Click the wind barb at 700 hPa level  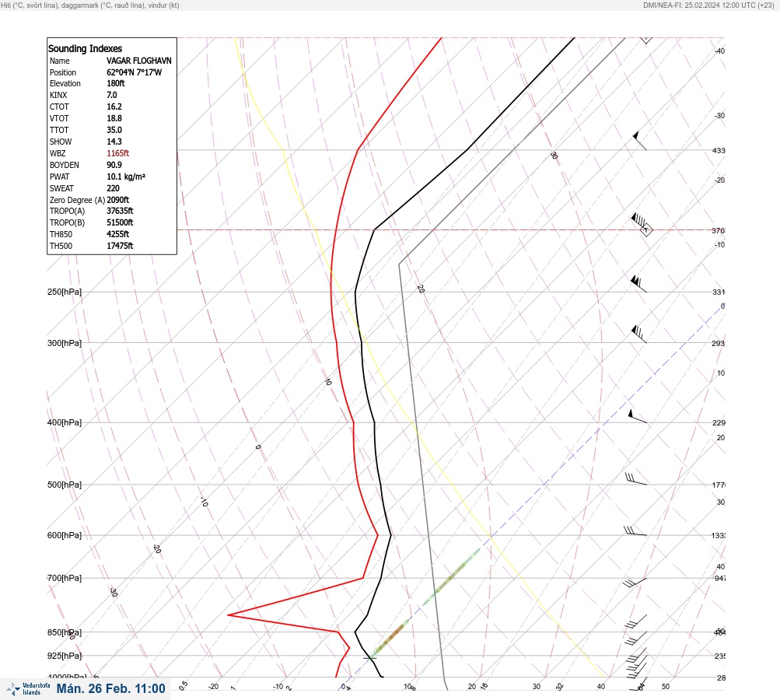635,582
